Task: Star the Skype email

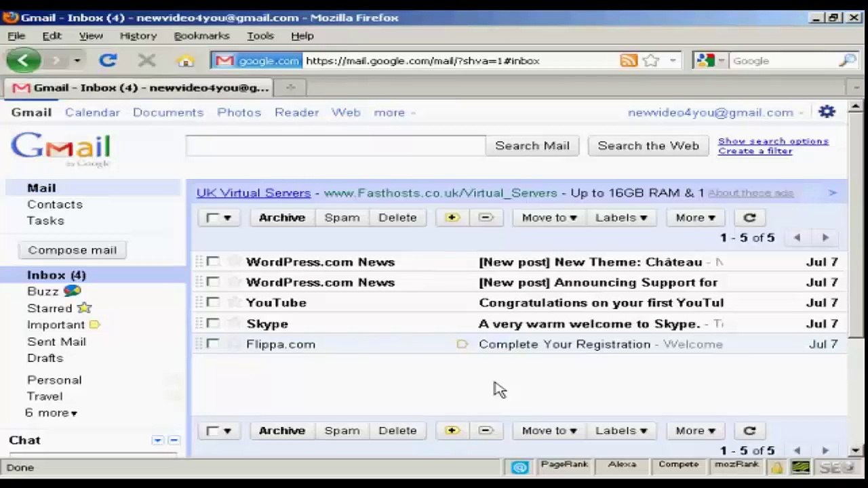Action: coord(233,323)
